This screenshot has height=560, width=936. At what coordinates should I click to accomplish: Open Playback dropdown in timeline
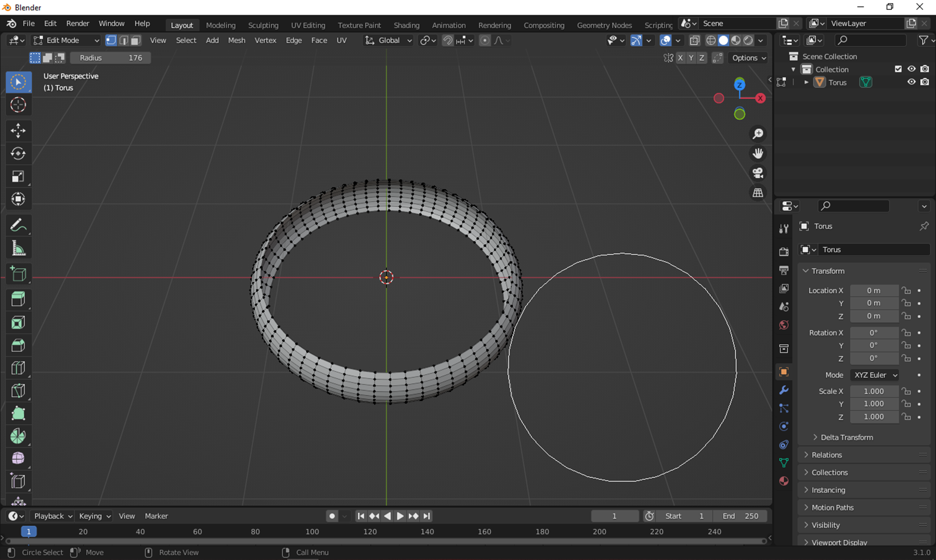pyautogui.click(x=52, y=516)
